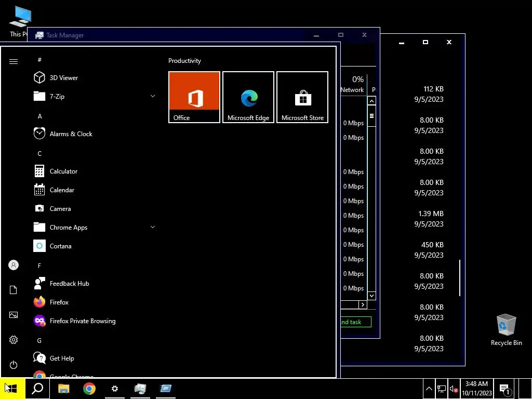Image resolution: width=532 pixels, height=399 pixels.
Task: Open the notification center icon
Action: point(504,389)
